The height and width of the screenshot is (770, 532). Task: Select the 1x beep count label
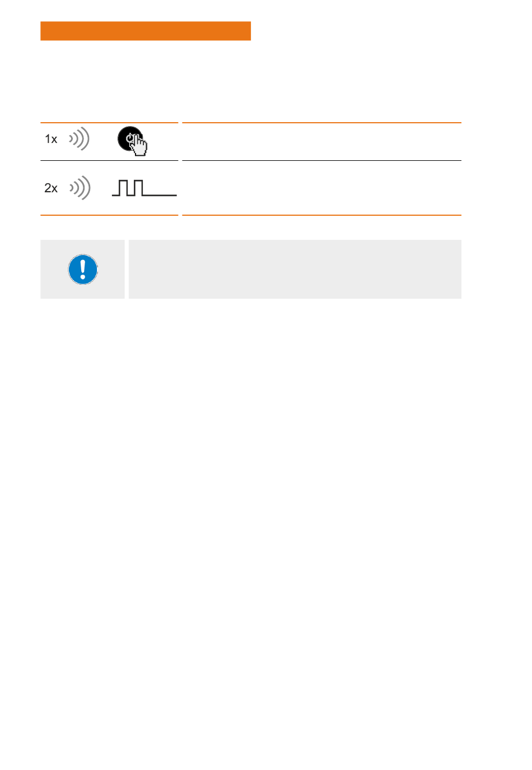point(51,139)
